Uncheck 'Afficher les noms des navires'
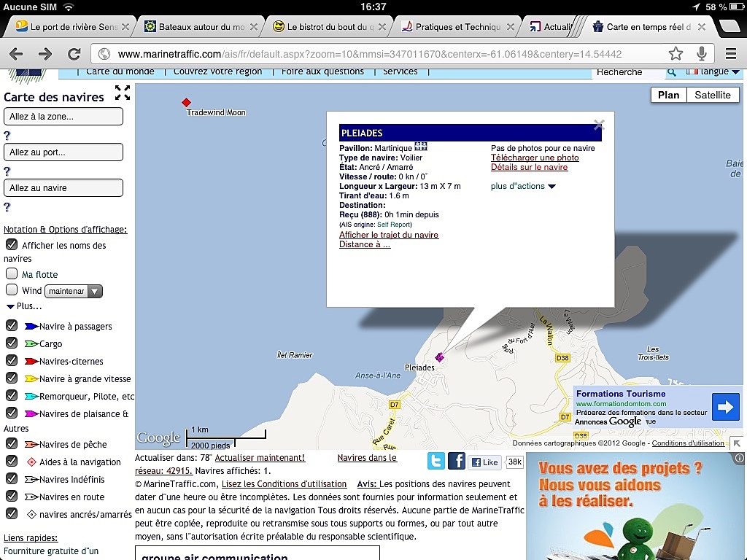 coord(12,244)
